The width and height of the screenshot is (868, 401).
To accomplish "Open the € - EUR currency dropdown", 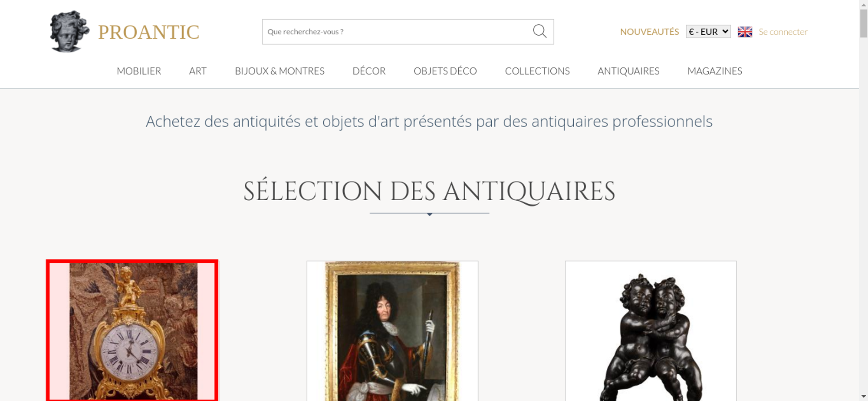I will click(708, 32).
